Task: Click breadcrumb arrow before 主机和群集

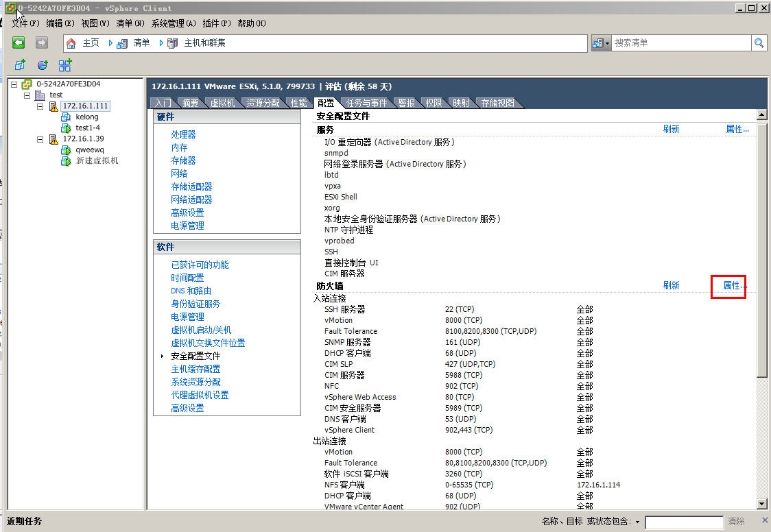Action: tap(161, 43)
